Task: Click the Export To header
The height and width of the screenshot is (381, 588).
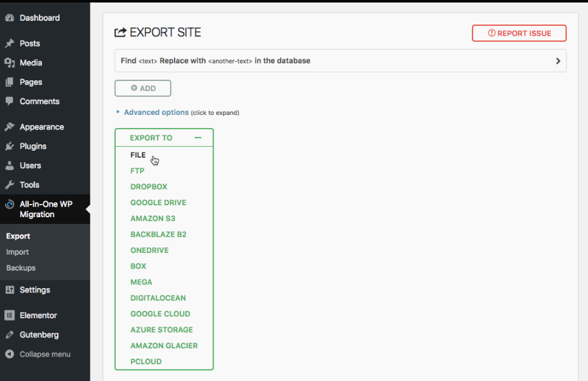Action: tap(164, 137)
